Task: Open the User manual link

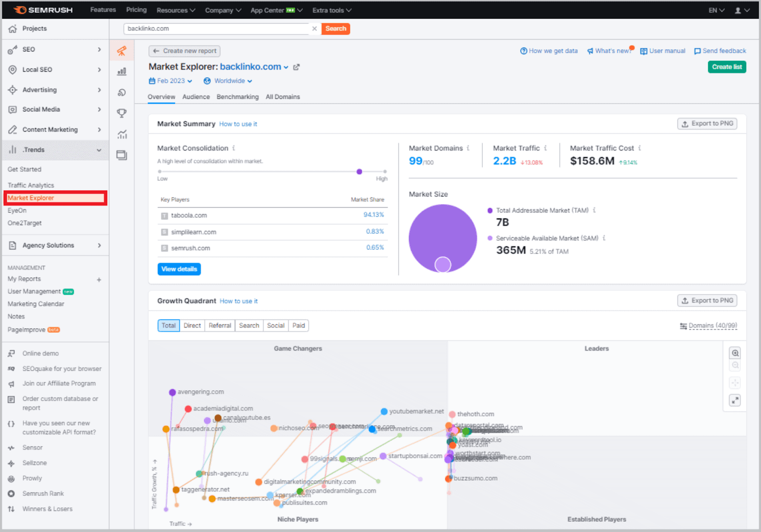Action: (663, 51)
